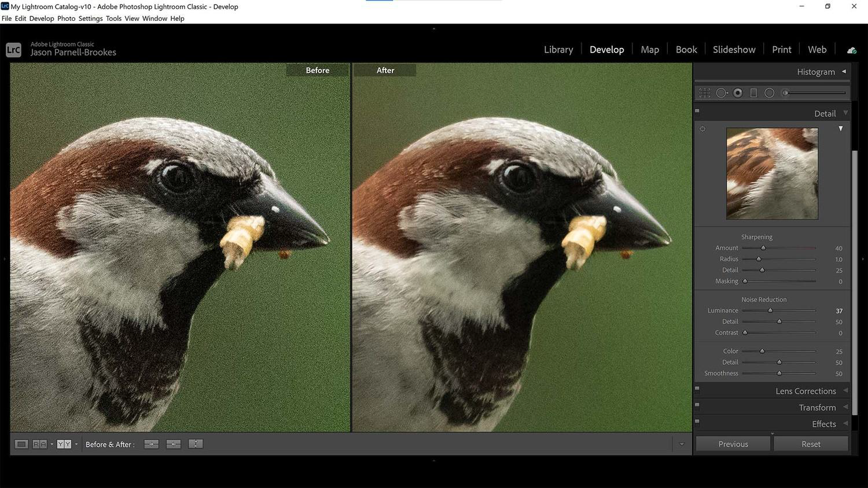
Task: Select the Graduated Filter tool
Action: (x=753, y=93)
